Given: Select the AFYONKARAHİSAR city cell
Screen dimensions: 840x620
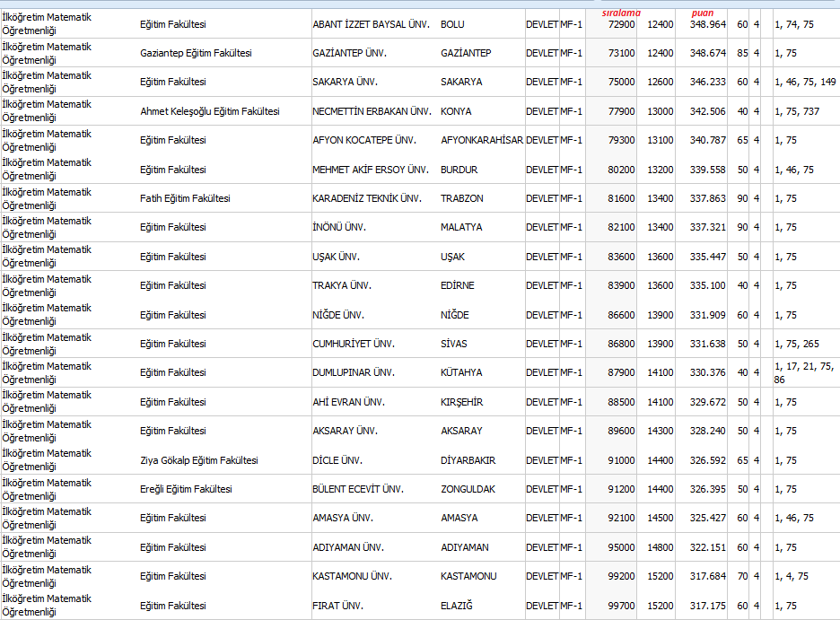Looking at the screenshot, I should point(482,140).
